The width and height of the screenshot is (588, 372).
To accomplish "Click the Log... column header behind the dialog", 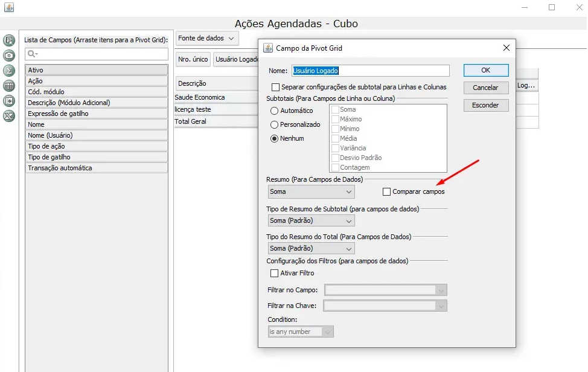I will click(527, 85).
